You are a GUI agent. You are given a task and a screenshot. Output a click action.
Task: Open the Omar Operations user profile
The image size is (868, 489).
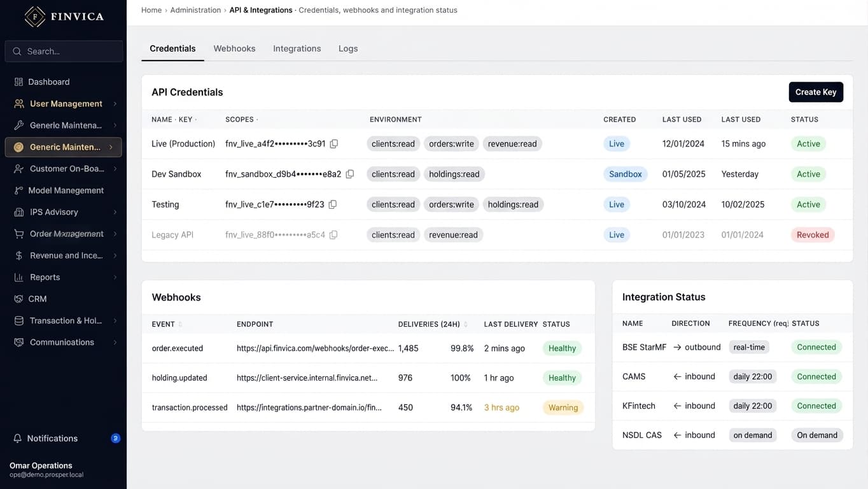[x=46, y=470]
